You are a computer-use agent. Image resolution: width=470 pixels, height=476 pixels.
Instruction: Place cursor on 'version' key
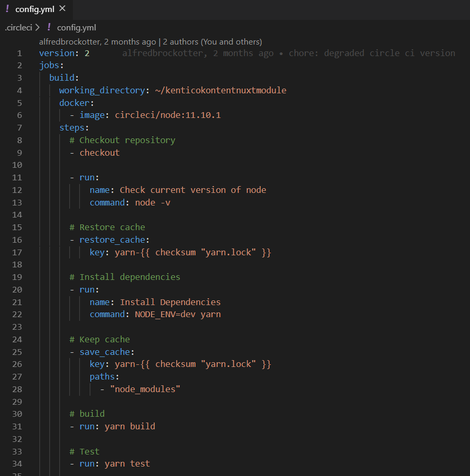57,53
